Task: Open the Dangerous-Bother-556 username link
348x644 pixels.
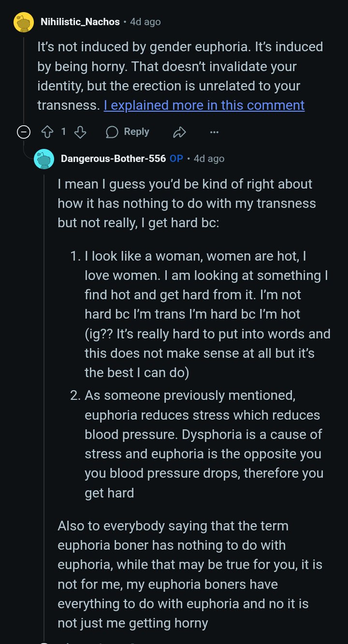Action: point(113,159)
